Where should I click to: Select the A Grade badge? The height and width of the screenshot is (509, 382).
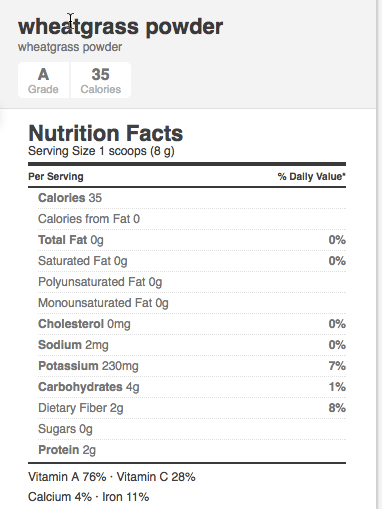[x=43, y=80]
